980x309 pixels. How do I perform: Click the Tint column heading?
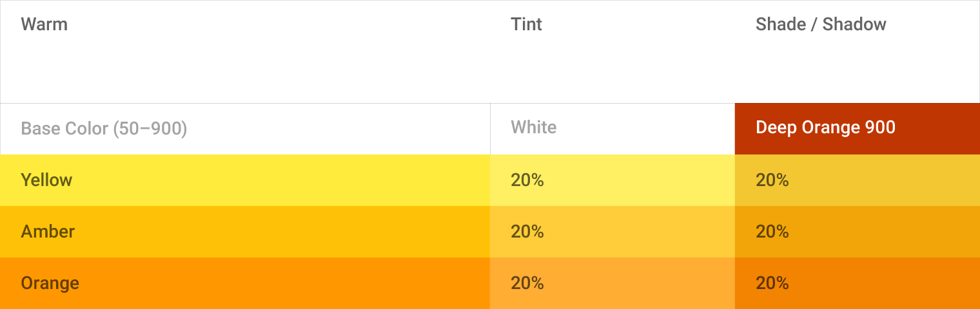[x=526, y=24]
